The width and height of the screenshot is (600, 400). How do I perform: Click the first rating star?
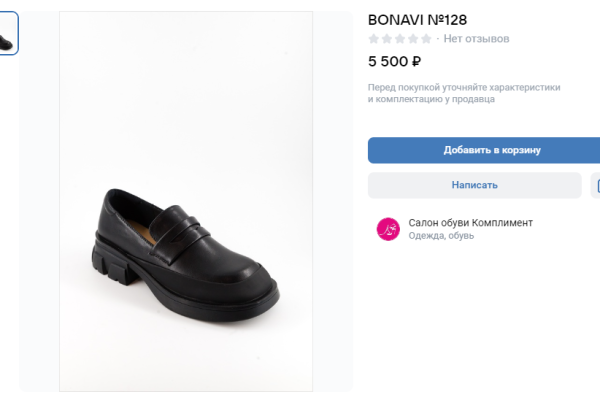tap(374, 39)
